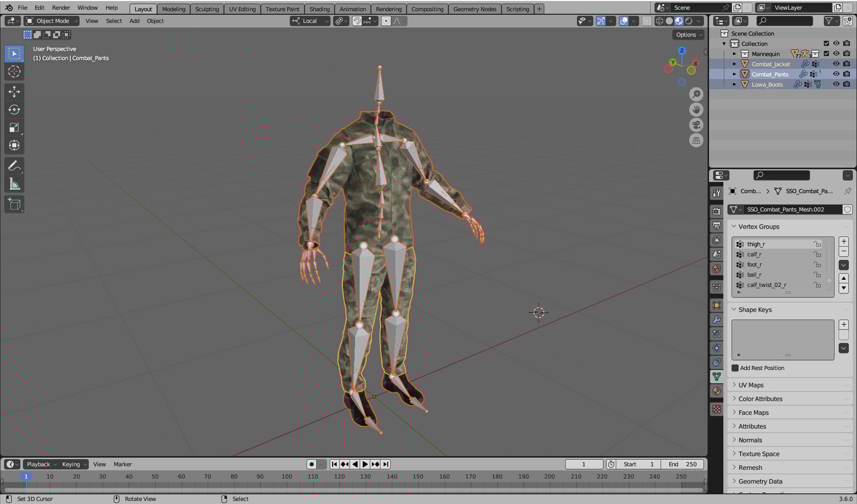Add a new vertex group with plus button
This screenshot has width=857, height=504.
pos(843,241)
